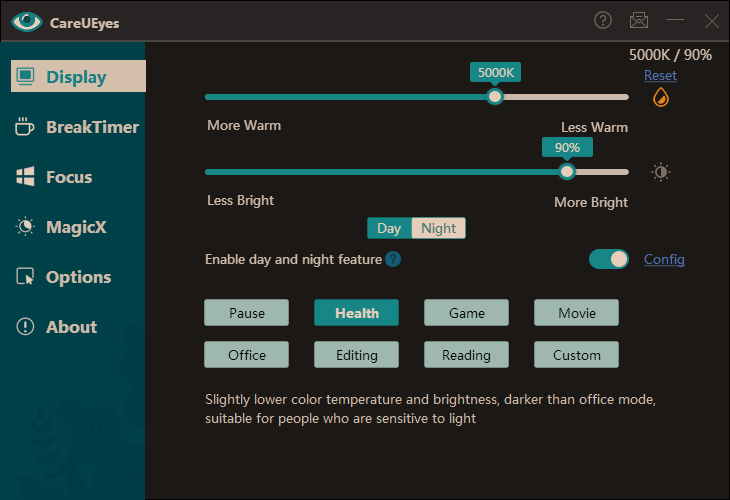Open the Display tab
Viewport: 730px width, 500px height.
pos(78,76)
